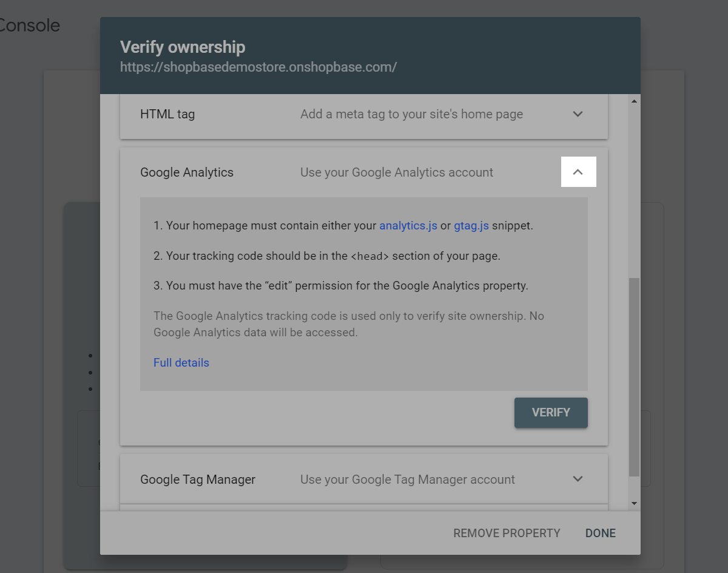
Task: Click the dialog's vertical scrollbar thumb
Action: tap(635, 377)
